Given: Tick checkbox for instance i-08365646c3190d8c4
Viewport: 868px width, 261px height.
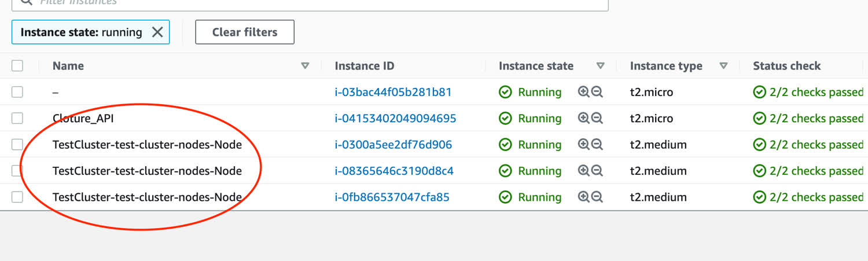Looking at the screenshot, I should pos(17,171).
